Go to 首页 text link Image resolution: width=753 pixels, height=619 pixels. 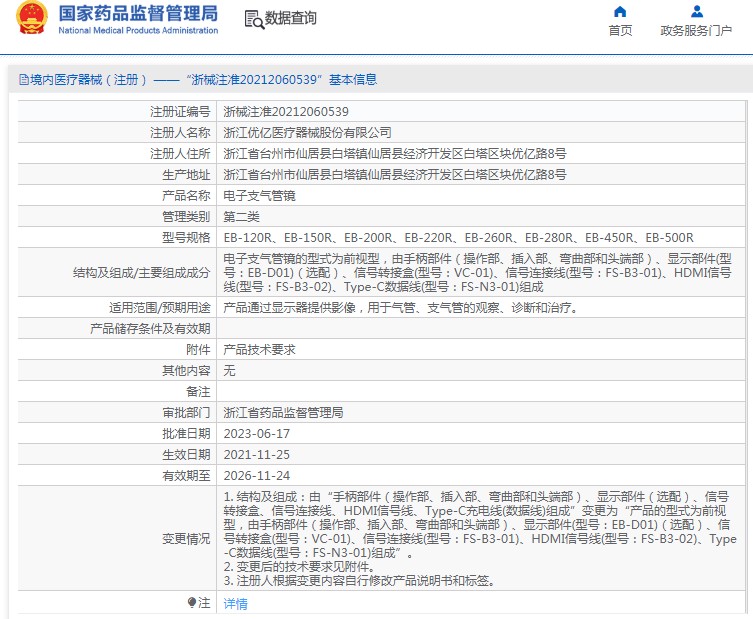pos(620,31)
